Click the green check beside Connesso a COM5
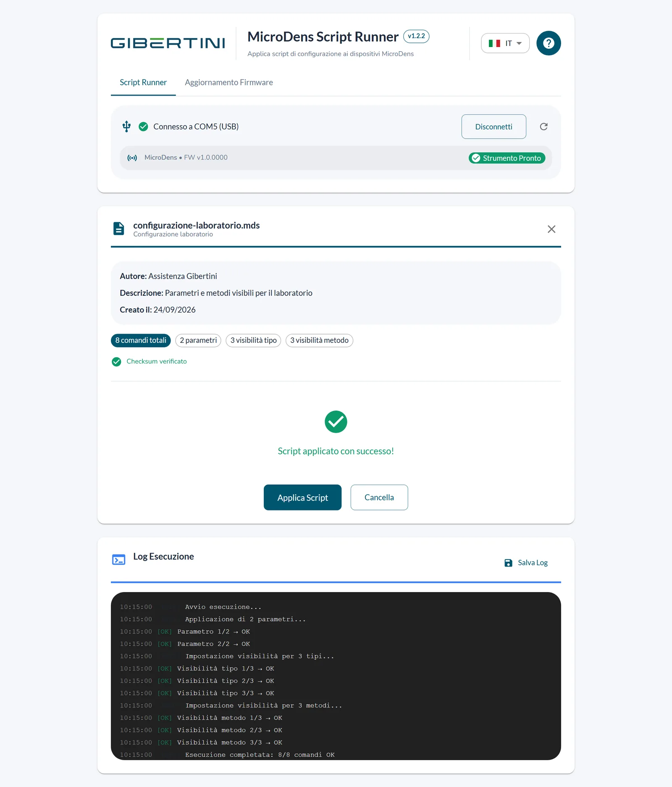This screenshot has height=787, width=672. coord(143,126)
